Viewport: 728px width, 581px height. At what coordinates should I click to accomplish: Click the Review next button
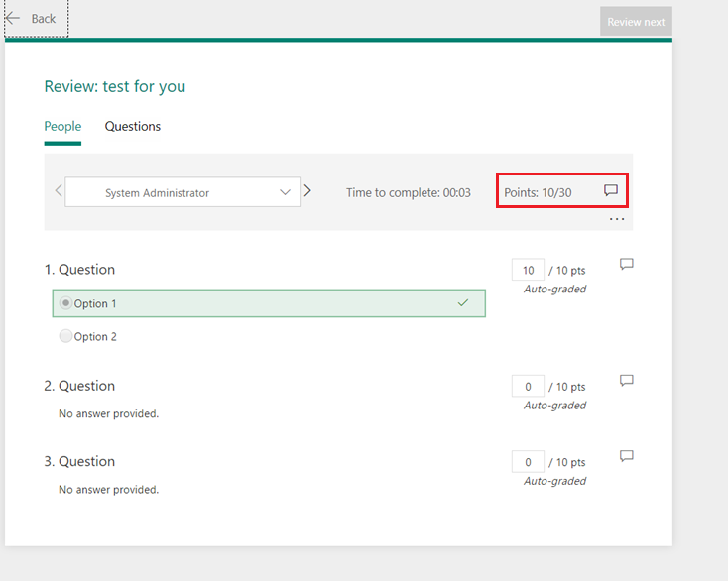636,22
